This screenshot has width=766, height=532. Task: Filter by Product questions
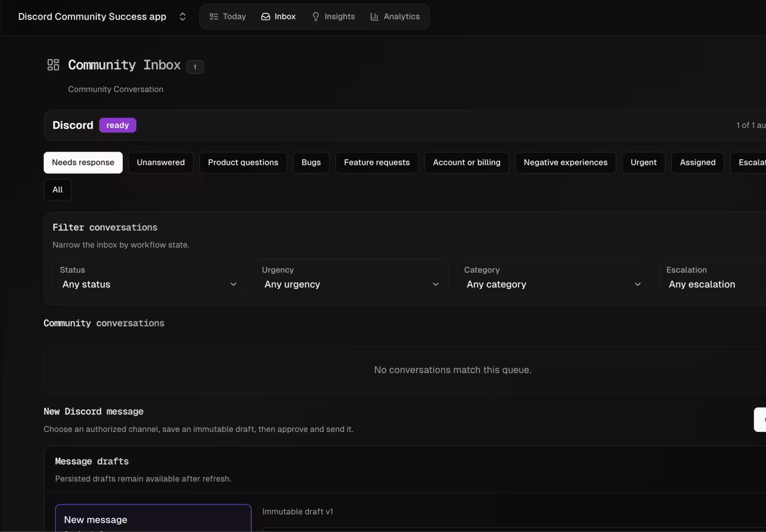point(243,163)
